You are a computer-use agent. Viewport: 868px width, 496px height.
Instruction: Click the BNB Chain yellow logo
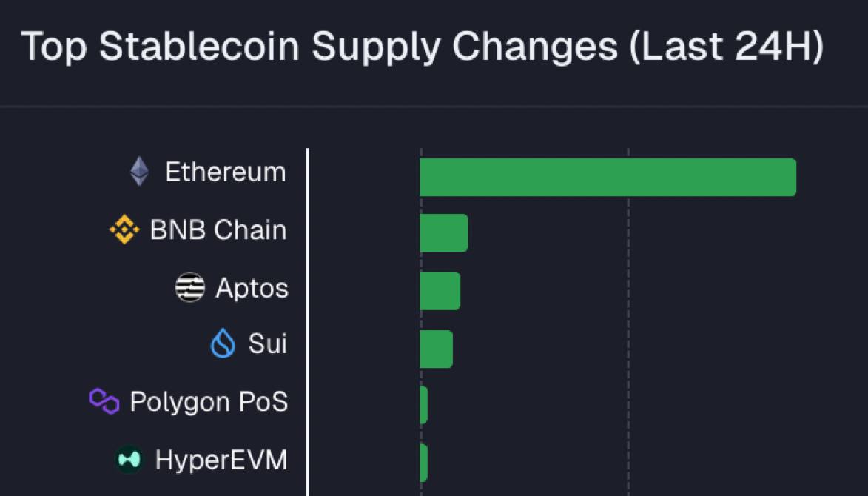click(x=124, y=229)
